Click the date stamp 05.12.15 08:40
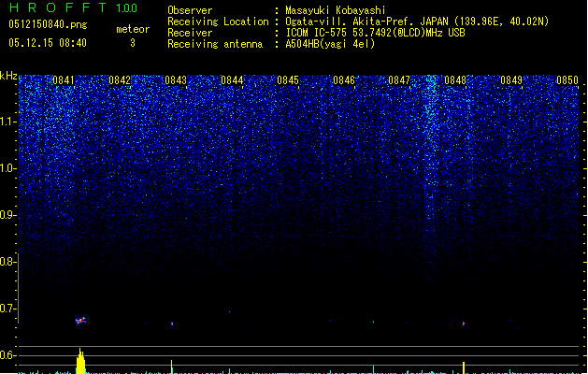 pyautogui.click(x=48, y=43)
